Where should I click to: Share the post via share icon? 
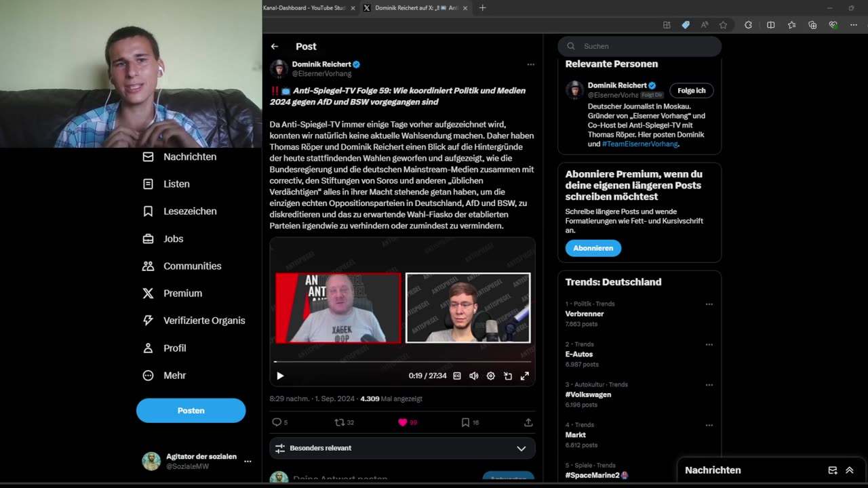(528, 422)
